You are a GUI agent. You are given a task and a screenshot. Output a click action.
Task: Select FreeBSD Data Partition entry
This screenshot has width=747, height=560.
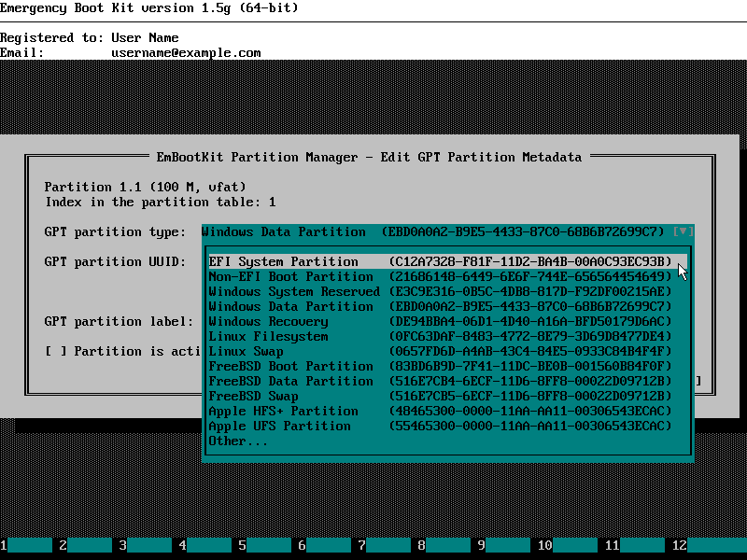[x=447, y=381]
